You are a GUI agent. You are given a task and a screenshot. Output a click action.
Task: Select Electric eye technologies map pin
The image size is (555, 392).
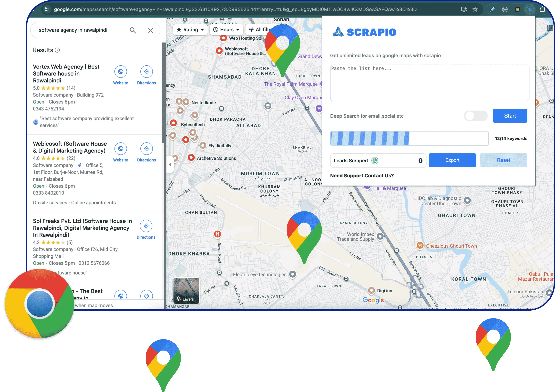292,275
